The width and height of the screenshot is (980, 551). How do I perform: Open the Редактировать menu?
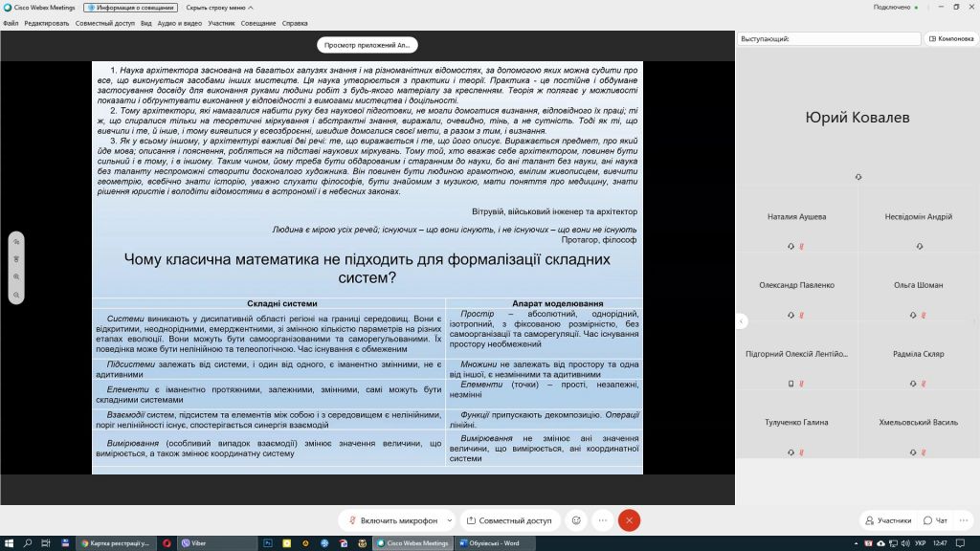(47, 23)
